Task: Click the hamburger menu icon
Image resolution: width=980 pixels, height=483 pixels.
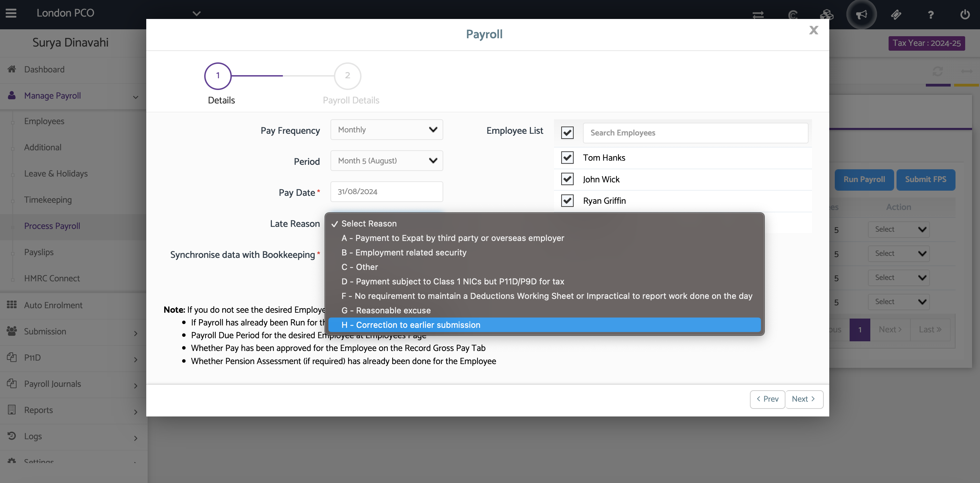Action: (x=11, y=13)
